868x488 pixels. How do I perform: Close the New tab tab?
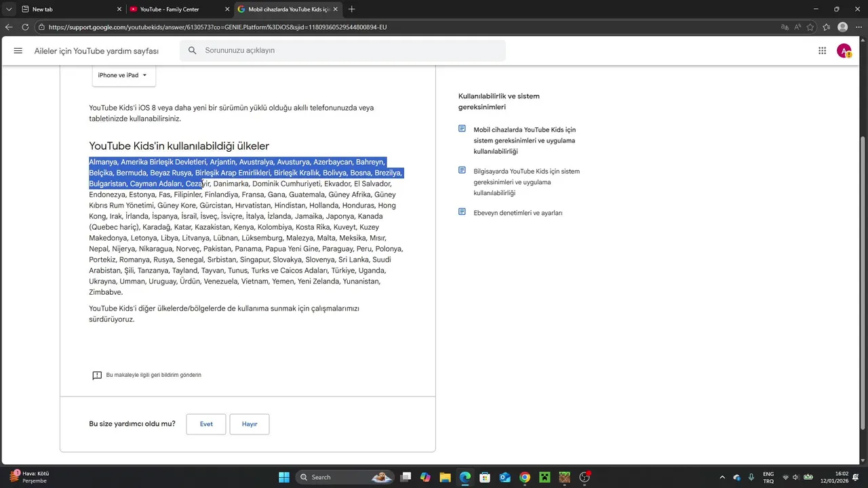tap(119, 9)
